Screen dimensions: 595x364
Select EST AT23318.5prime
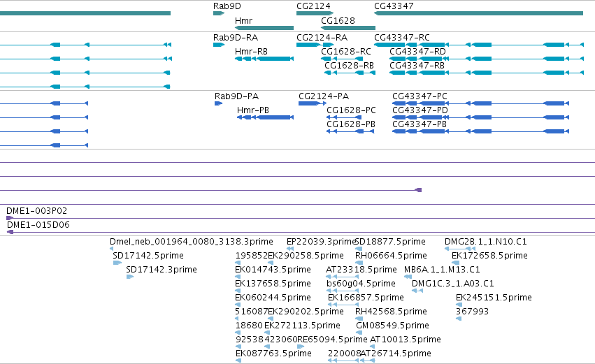[x=361, y=270]
